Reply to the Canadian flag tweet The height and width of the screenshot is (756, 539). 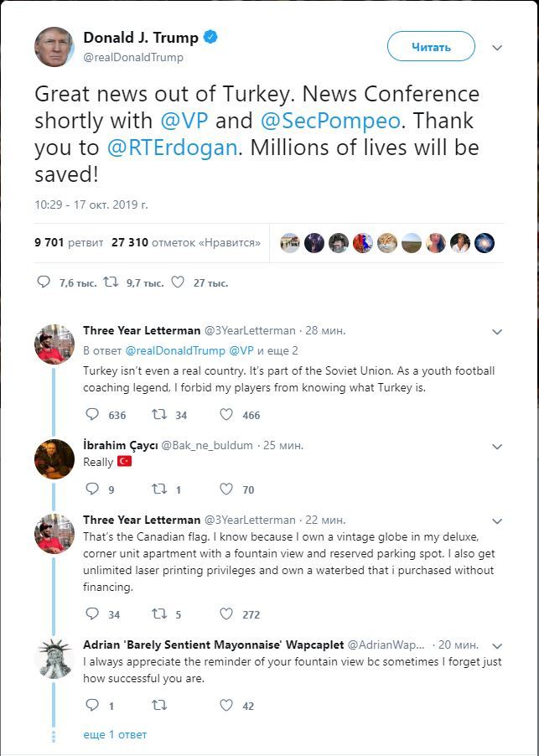92,614
